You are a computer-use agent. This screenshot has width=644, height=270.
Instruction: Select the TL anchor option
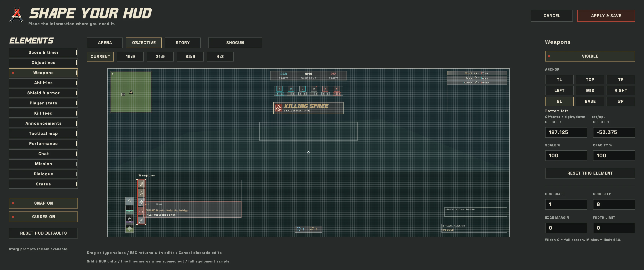[559, 80]
